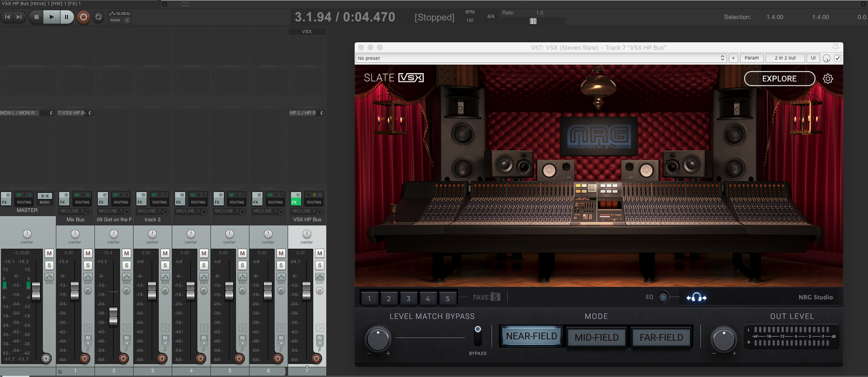Viewport: 868px width, 377px height.
Task: Mute the Mix Bus track
Action: 87,253
